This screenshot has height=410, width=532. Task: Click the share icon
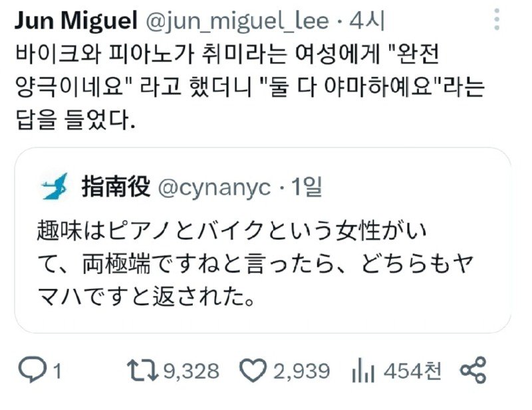coord(473,371)
